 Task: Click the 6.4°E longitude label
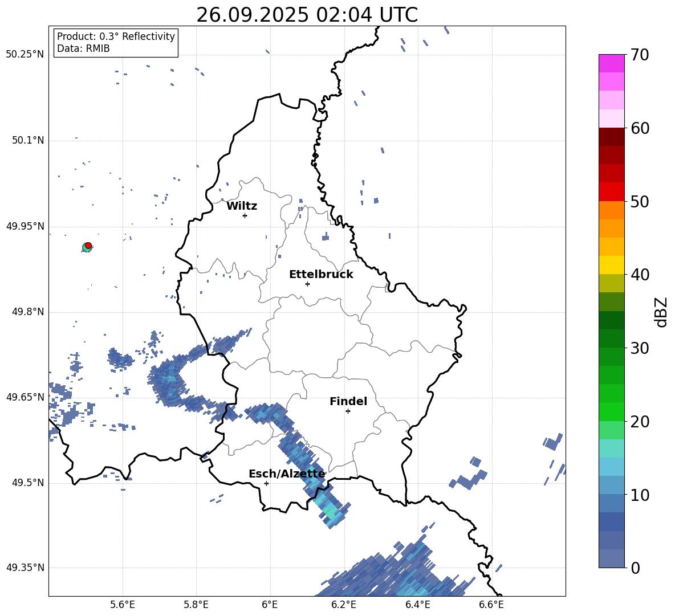pyautogui.click(x=417, y=605)
